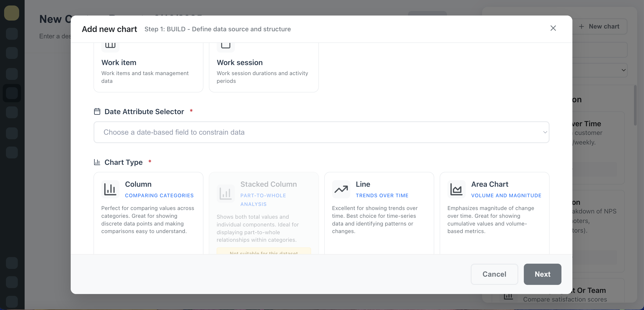Cancel the new chart dialog

click(x=494, y=274)
